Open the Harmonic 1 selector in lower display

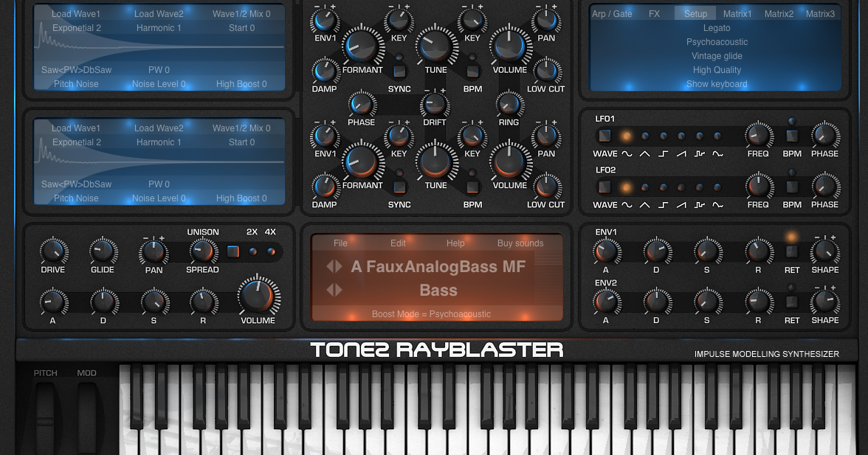click(x=159, y=142)
